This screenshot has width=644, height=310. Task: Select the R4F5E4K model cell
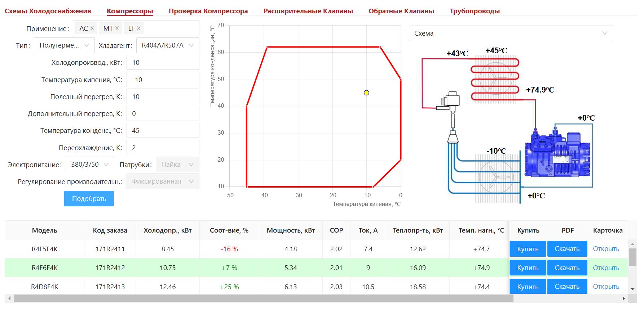coord(45,249)
